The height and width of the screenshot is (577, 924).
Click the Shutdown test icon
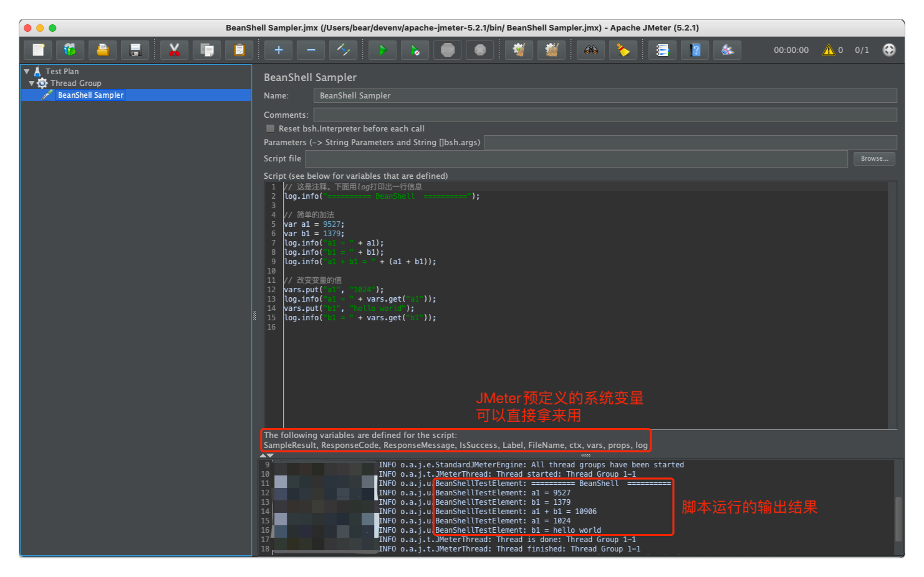click(480, 50)
